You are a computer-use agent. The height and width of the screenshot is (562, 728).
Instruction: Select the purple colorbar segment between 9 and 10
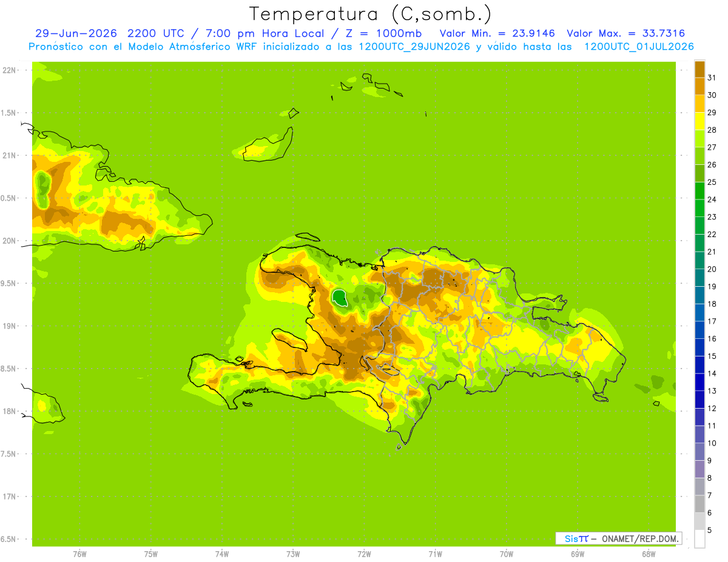(699, 452)
